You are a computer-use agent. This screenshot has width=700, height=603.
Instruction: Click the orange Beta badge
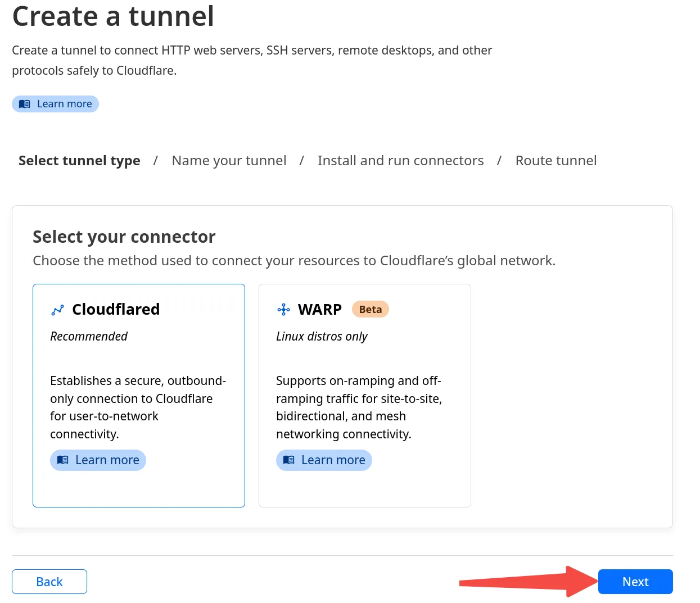tap(370, 310)
